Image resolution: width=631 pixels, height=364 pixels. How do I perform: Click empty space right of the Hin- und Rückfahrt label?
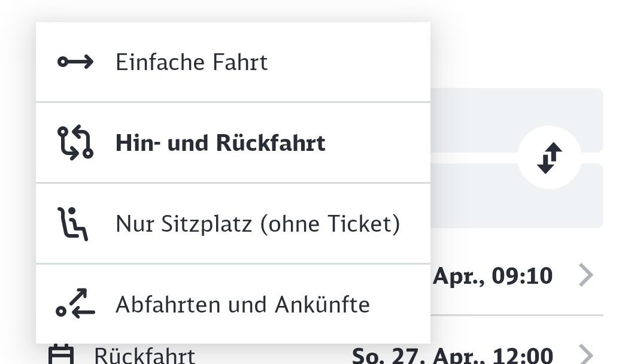377,143
